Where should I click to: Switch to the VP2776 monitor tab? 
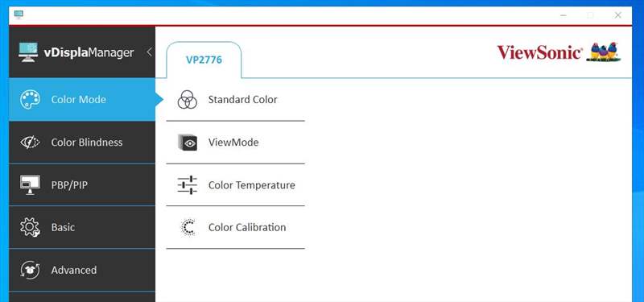204,60
